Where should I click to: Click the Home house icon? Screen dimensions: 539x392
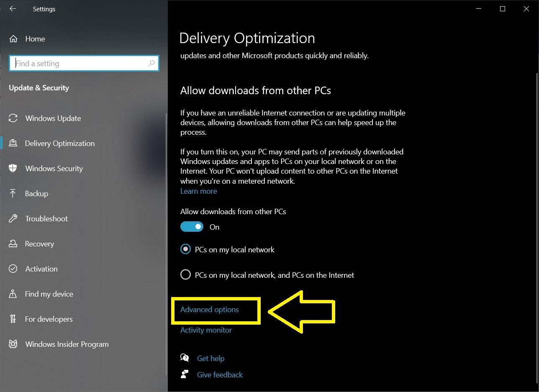point(13,39)
